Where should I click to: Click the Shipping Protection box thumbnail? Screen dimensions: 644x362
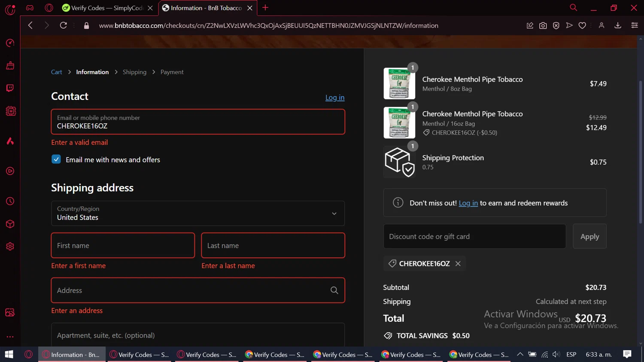tap(399, 162)
